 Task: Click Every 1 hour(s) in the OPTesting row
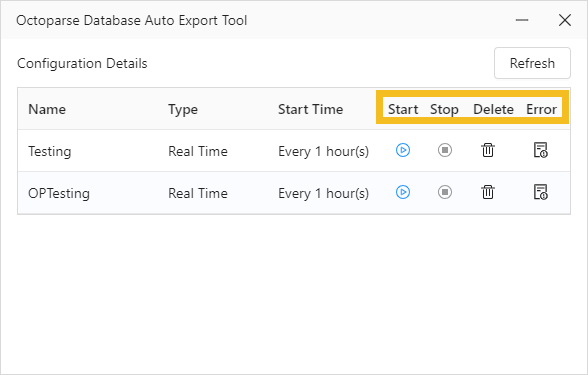tap(324, 194)
